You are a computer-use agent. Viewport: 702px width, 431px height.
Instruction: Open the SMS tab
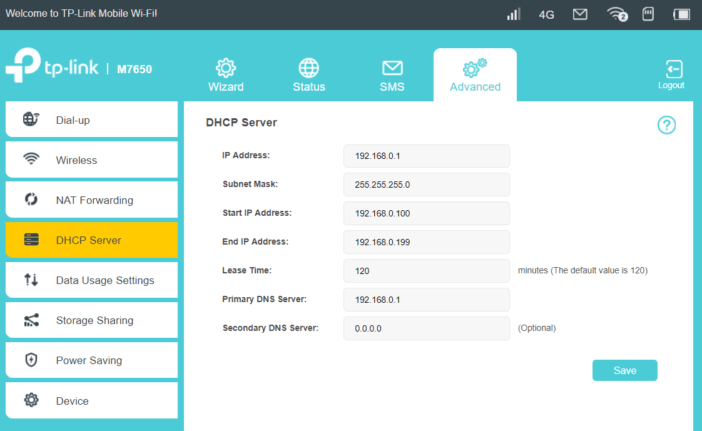392,76
